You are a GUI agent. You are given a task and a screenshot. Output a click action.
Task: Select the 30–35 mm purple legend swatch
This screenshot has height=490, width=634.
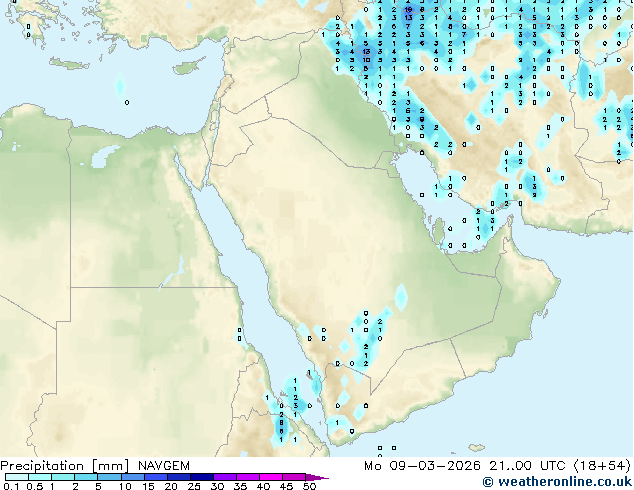coord(225,477)
